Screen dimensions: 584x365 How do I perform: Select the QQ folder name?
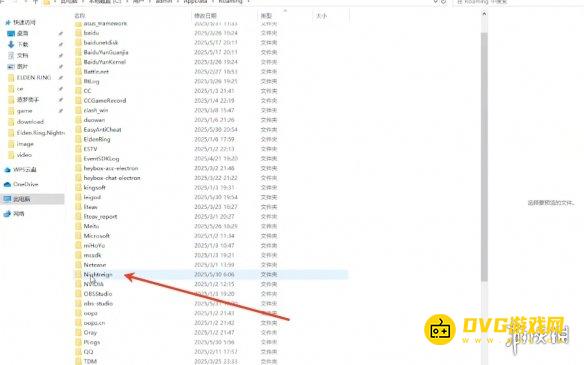[x=89, y=352]
